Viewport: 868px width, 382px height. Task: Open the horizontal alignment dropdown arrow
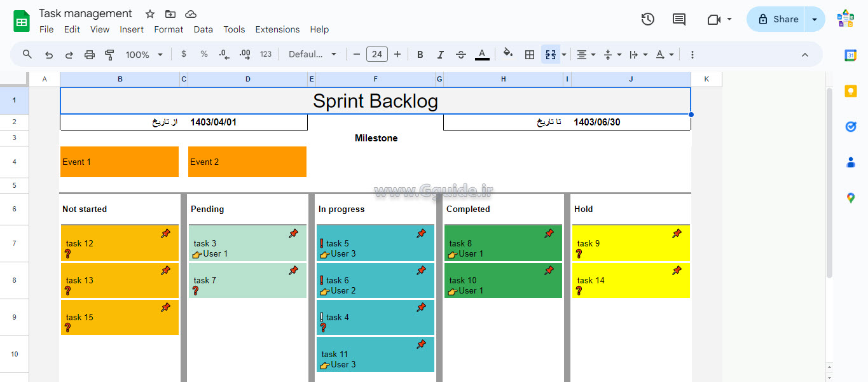593,54
